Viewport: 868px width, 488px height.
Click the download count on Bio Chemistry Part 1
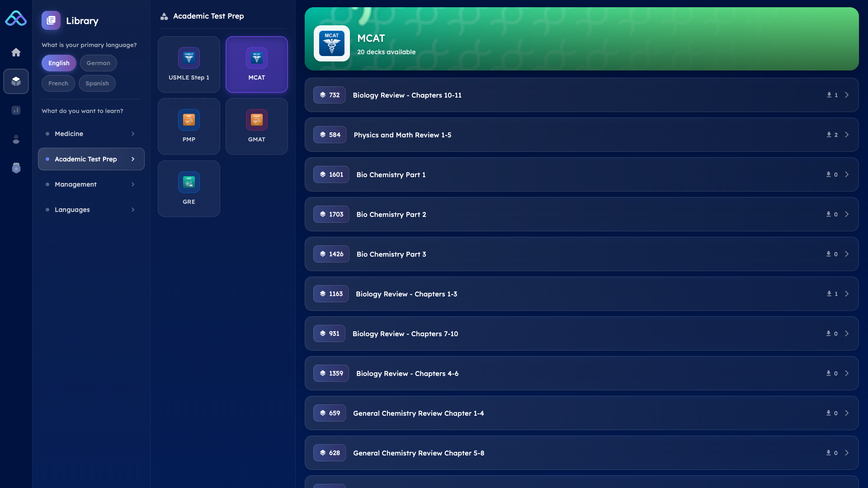click(x=832, y=175)
